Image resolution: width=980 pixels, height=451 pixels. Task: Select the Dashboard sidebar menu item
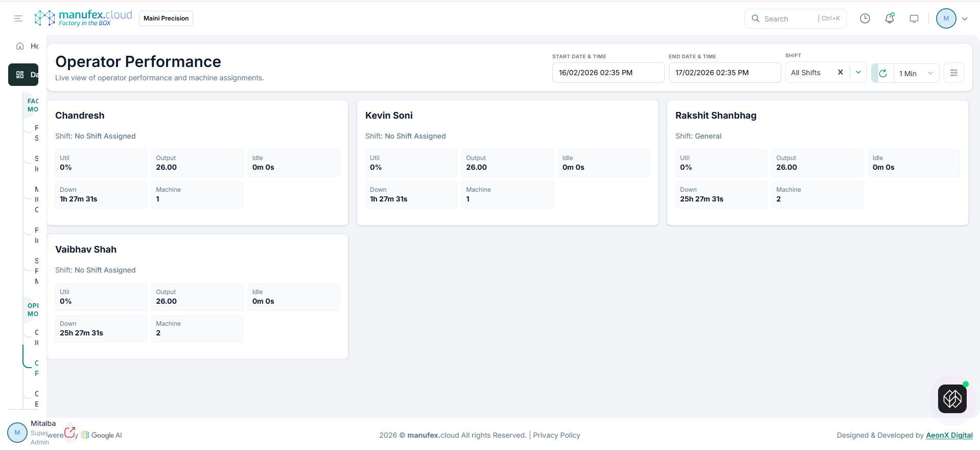[x=24, y=75]
